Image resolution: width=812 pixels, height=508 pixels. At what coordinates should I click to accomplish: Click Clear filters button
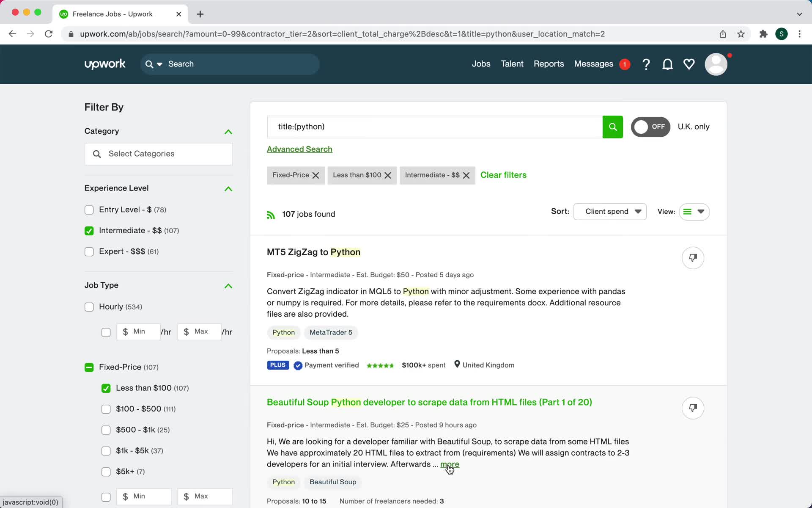(503, 175)
